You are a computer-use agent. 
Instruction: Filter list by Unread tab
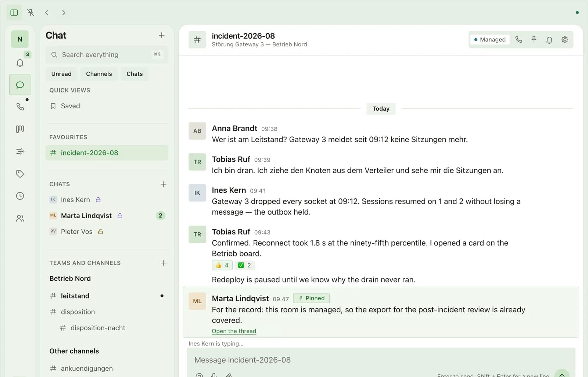pyautogui.click(x=61, y=74)
